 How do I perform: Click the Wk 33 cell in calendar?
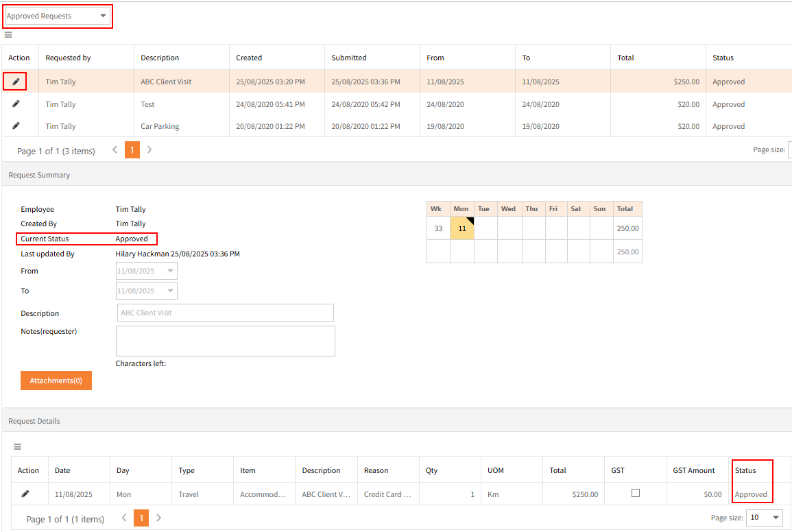tap(438, 228)
